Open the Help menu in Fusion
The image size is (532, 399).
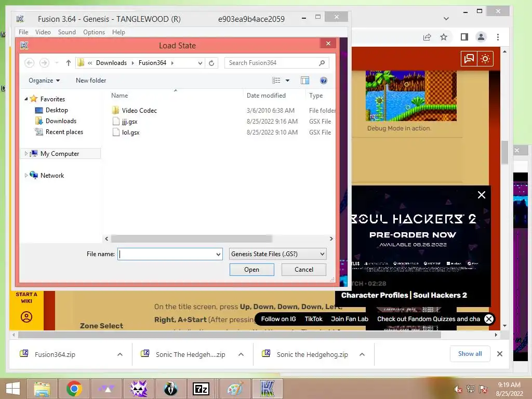tap(119, 32)
